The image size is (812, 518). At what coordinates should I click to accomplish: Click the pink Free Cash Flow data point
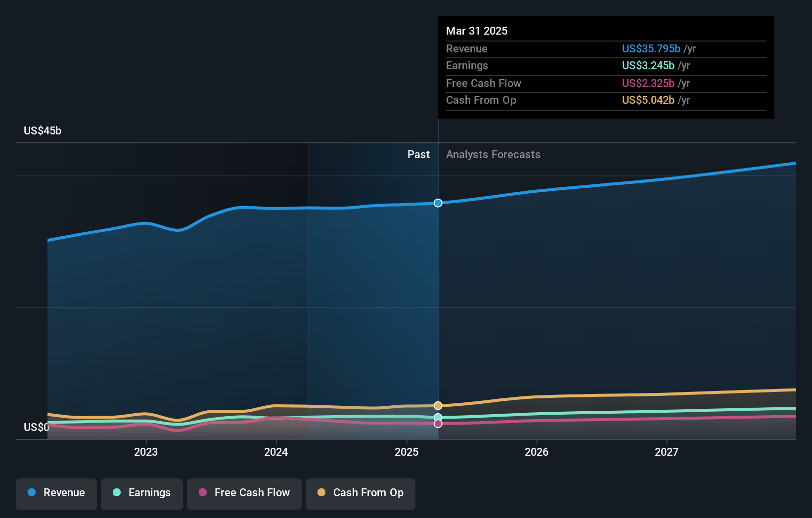(x=438, y=424)
